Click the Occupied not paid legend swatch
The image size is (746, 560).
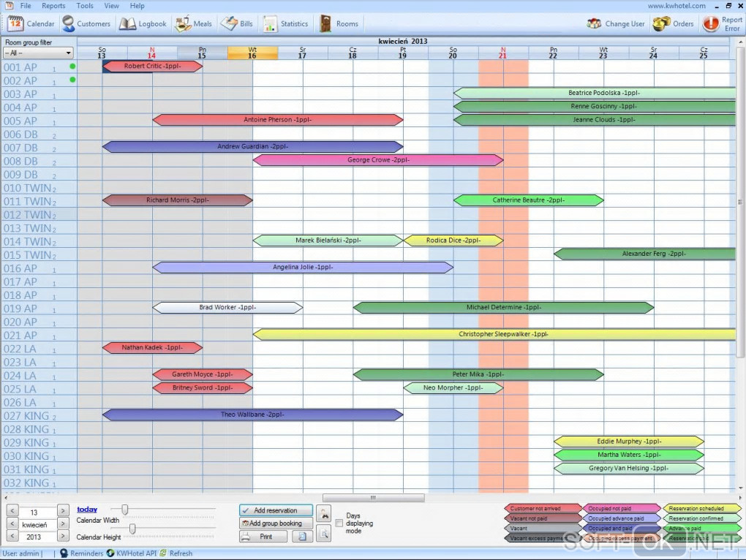pos(622,508)
